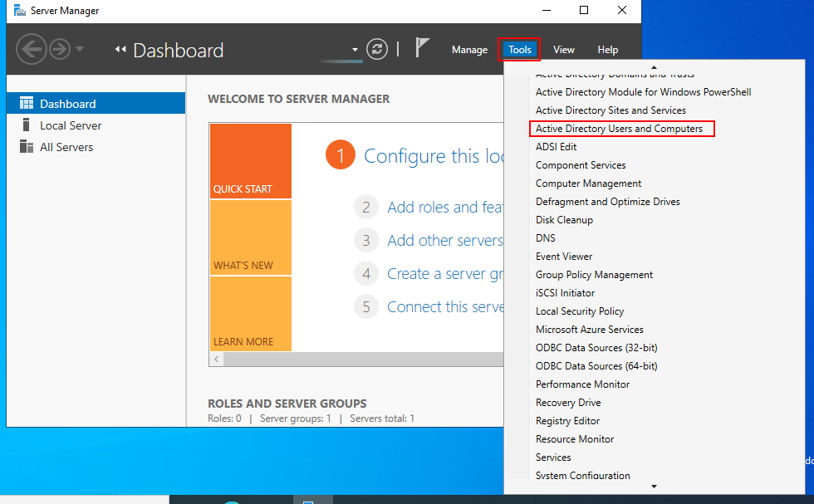Click the Configure this local server link
This screenshot has width=814, height=504.
pos(434,156)
